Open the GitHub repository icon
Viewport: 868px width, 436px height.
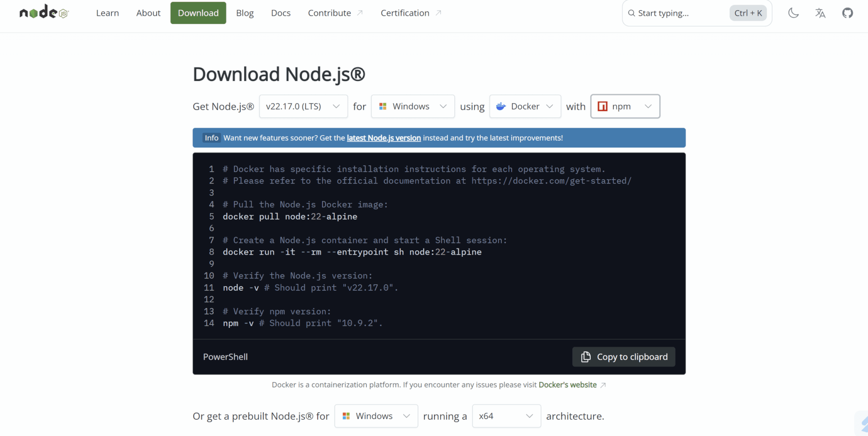[847, 13]
